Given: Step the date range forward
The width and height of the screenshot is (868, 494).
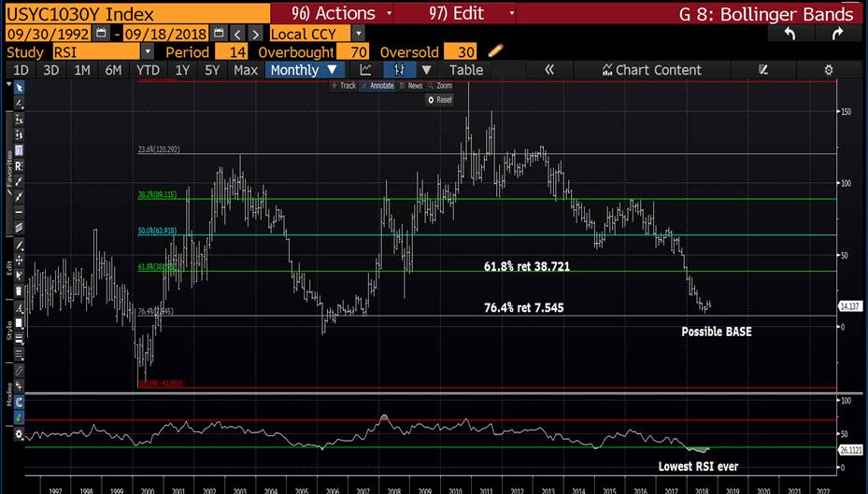Looking at the screenshot, I should [x=255, y=34].
